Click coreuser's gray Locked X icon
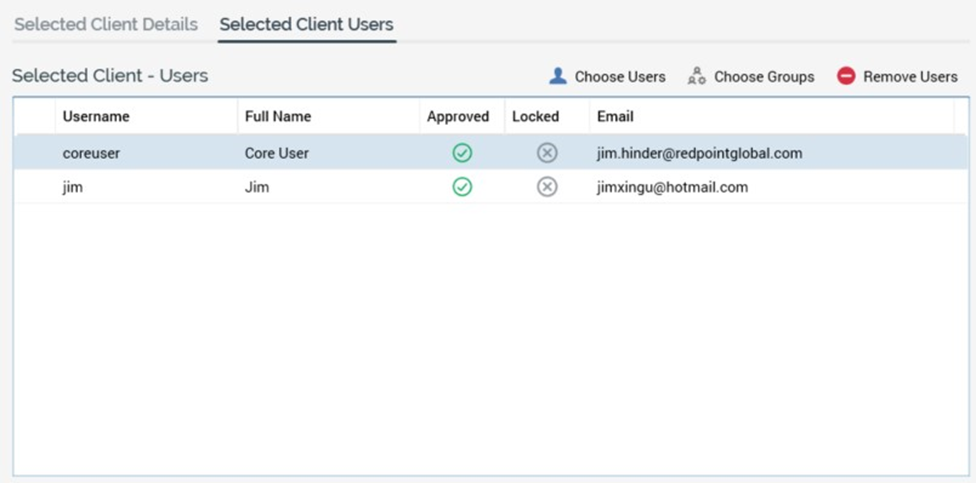976x483 pixels. tap(547, 153)
